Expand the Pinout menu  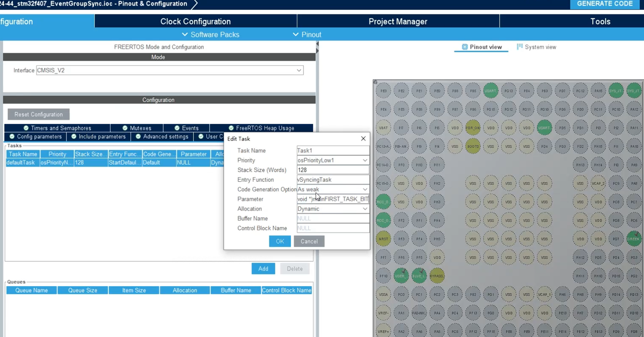pos(307,35)
